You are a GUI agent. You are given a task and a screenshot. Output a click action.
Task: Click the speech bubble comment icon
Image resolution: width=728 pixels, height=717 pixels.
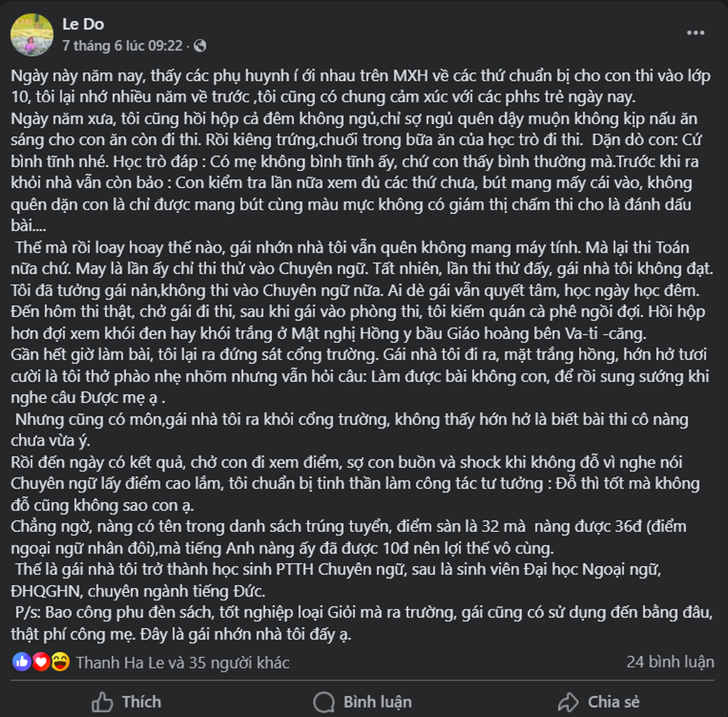click(x=324, y=701)
